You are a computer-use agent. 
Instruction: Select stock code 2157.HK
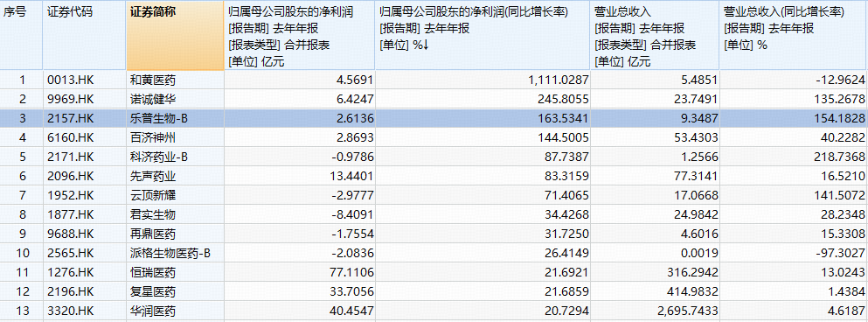coord(70,119)
